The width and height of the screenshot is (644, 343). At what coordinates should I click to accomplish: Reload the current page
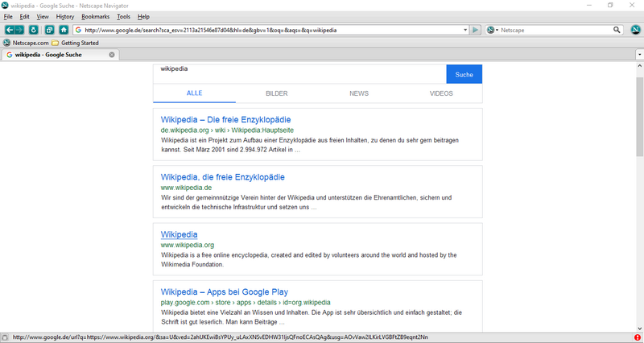(34, 30)
